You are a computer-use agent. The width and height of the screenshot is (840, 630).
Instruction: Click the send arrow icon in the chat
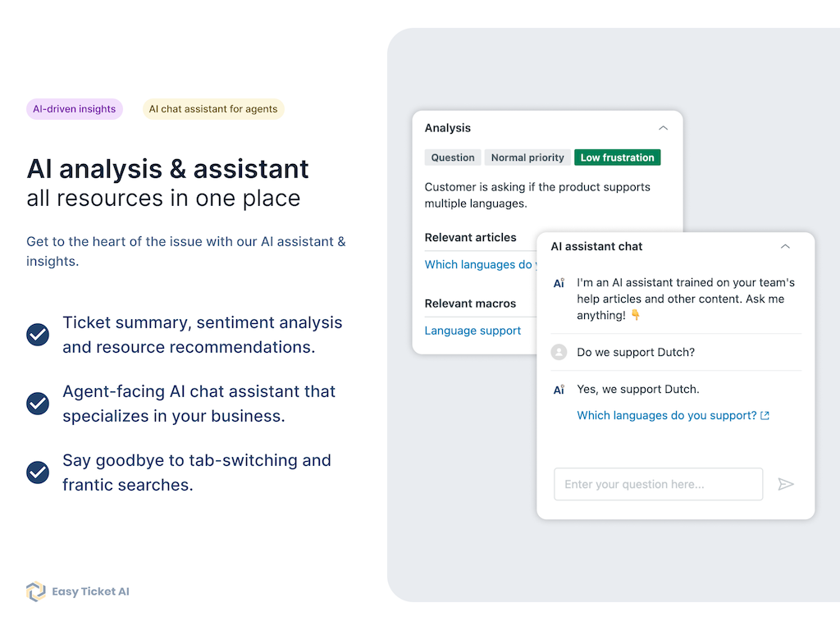(x=786, y=484)
